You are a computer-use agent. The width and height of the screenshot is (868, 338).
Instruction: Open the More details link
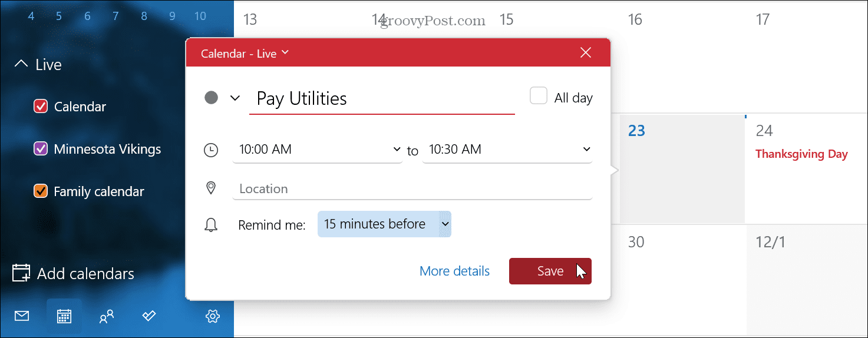coord(454,271)
